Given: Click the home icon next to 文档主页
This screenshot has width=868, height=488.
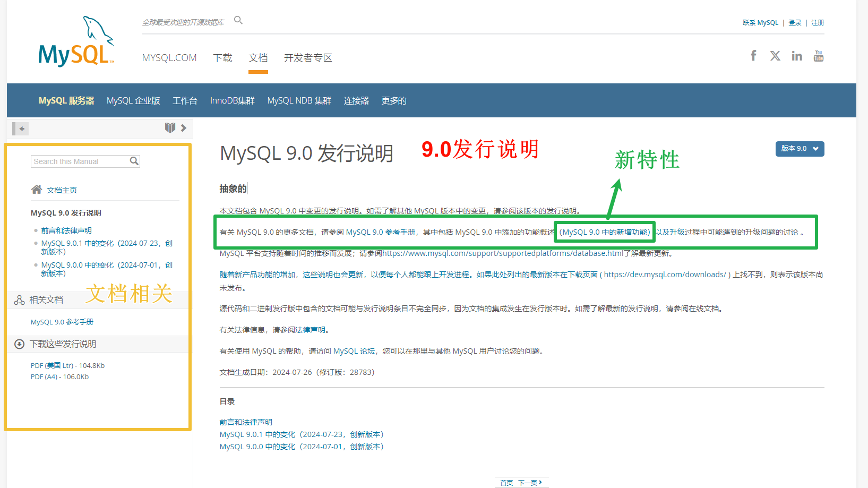Looking at the screenshot, I should pos(36,189).
